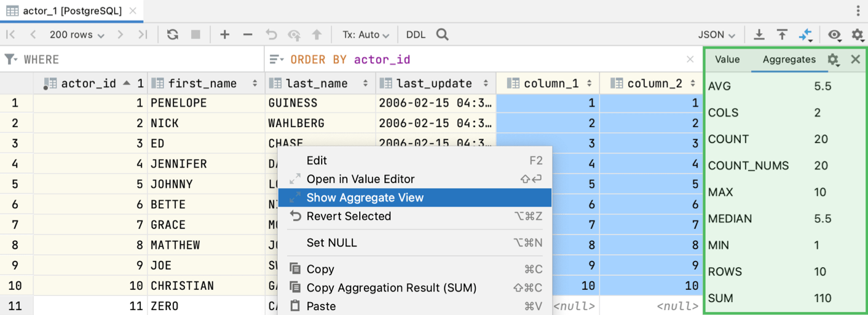The image size is (868, 315).
Task: Open the view options eye icon
Action: 834,35
